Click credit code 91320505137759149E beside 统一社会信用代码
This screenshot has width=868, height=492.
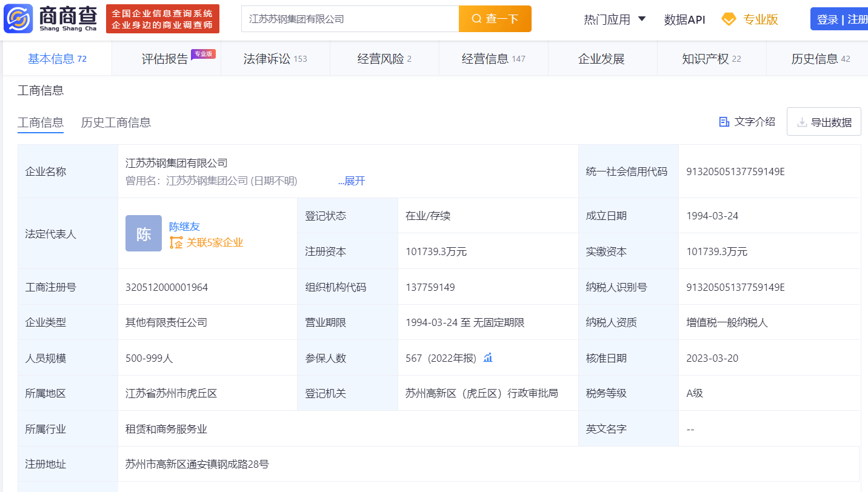coord(735,171)
